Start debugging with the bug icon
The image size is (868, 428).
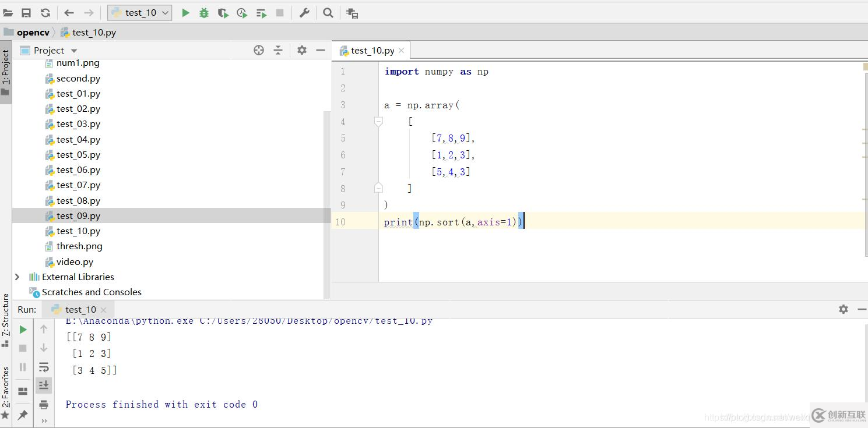(x=204, y=13)
